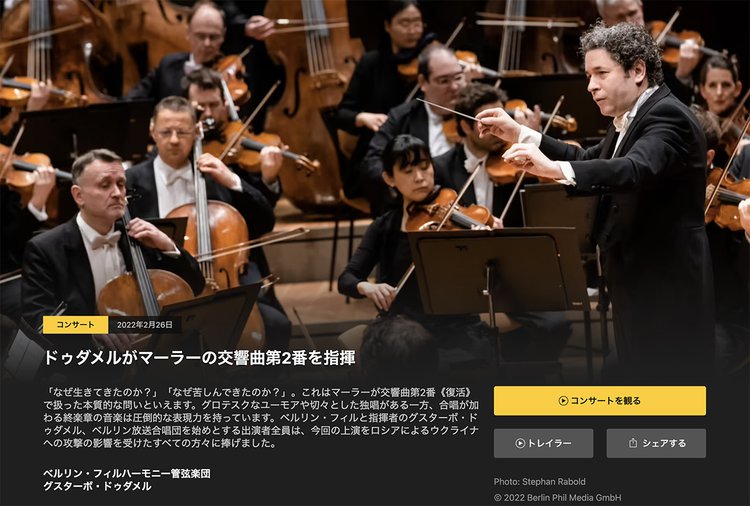Click the play icon in コンサートを観る button

563,401
